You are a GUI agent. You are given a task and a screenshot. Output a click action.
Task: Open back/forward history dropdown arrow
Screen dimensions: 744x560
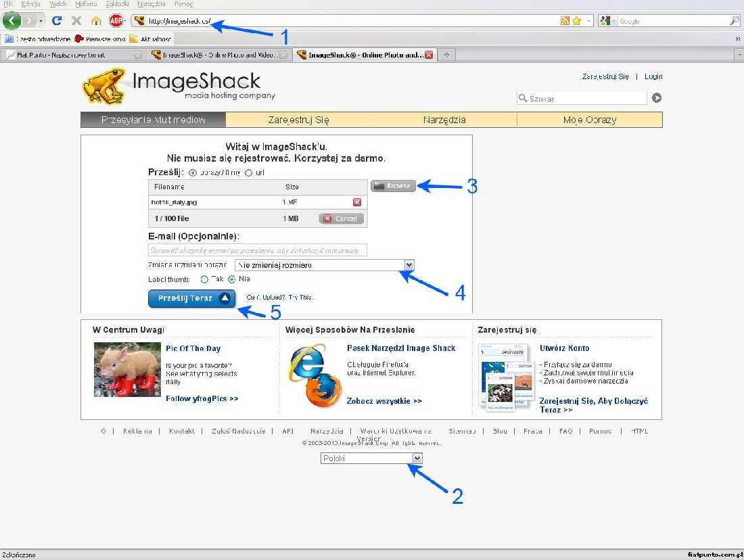(x=41, y=21)
